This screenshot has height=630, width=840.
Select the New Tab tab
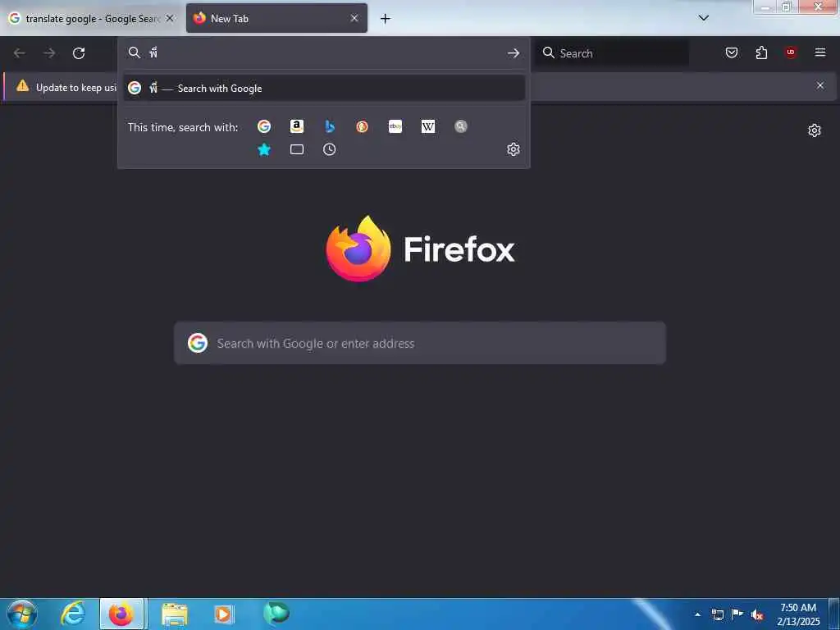pyautogui.click(x=276, y=19)
